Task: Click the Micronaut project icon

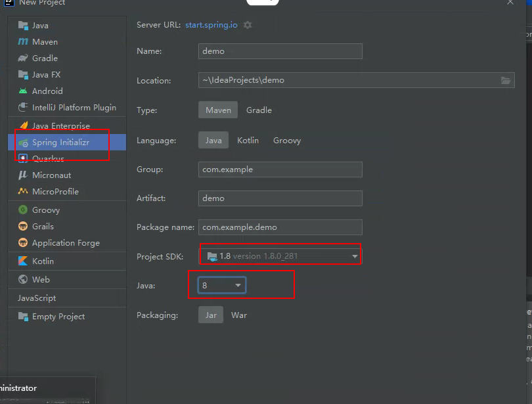Action: pyautogui.click(x=23, y=175)
